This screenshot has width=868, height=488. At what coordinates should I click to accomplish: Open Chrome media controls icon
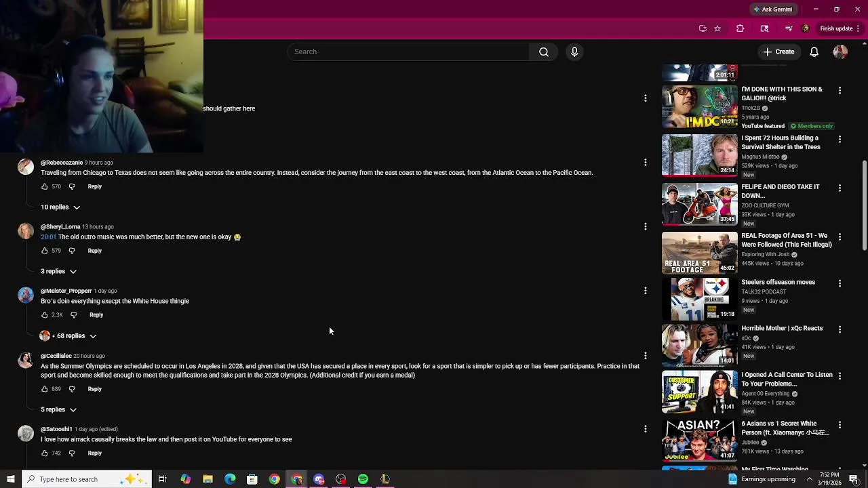coord(788,28)
